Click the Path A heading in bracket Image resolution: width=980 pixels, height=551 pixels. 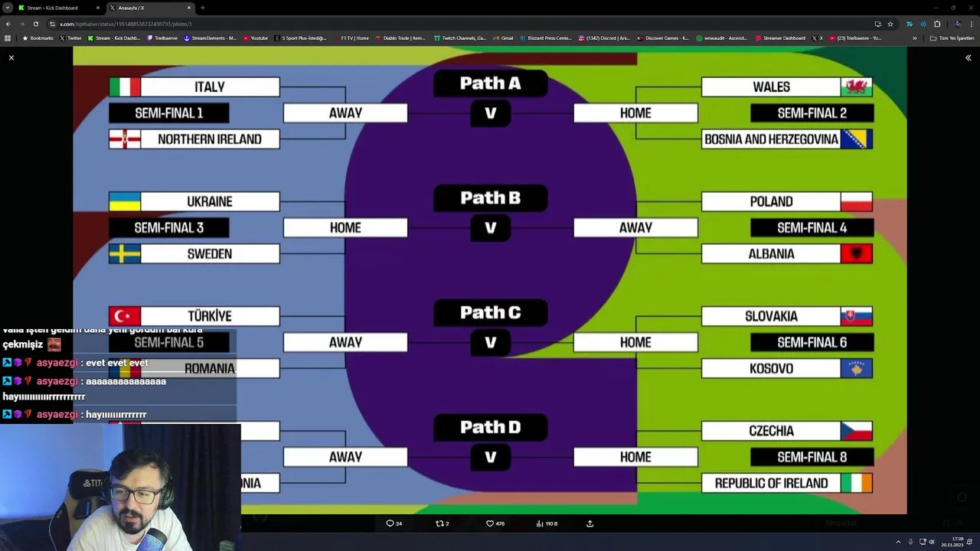tap(490, 83)
